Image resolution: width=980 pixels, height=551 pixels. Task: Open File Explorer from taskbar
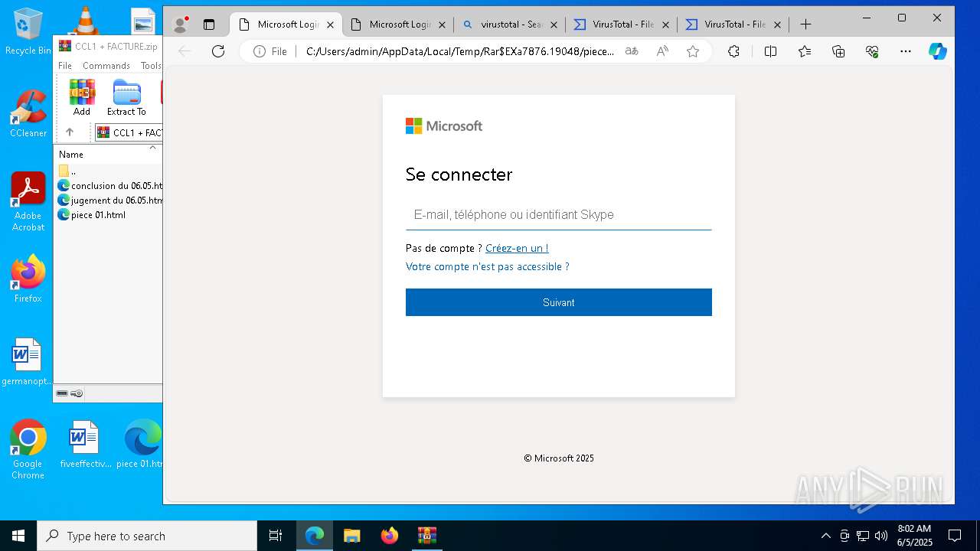tap(351, 536)
